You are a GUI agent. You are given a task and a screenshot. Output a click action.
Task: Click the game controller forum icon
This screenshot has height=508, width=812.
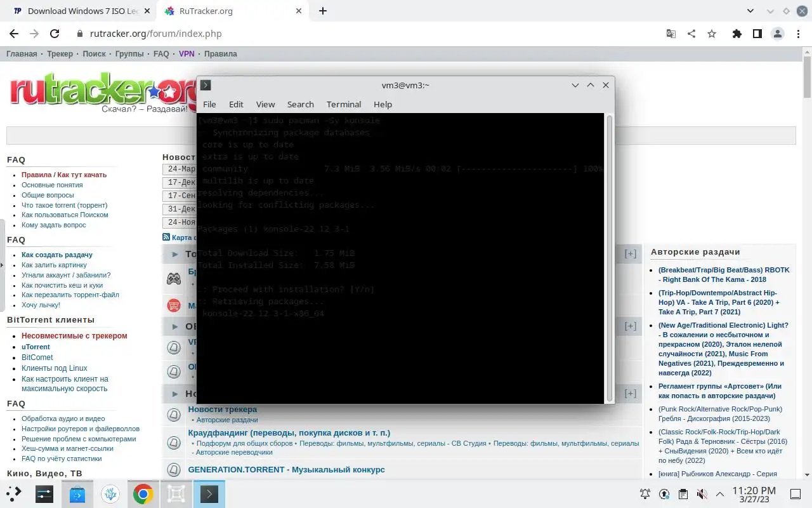pyautogui.click(x=174, y=278)
